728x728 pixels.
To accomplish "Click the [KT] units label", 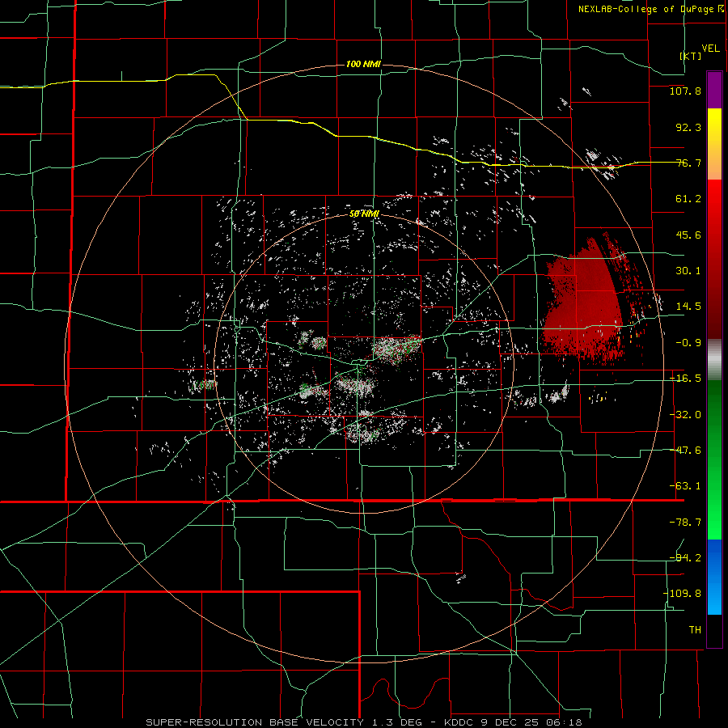I will (x=691, y=56).
